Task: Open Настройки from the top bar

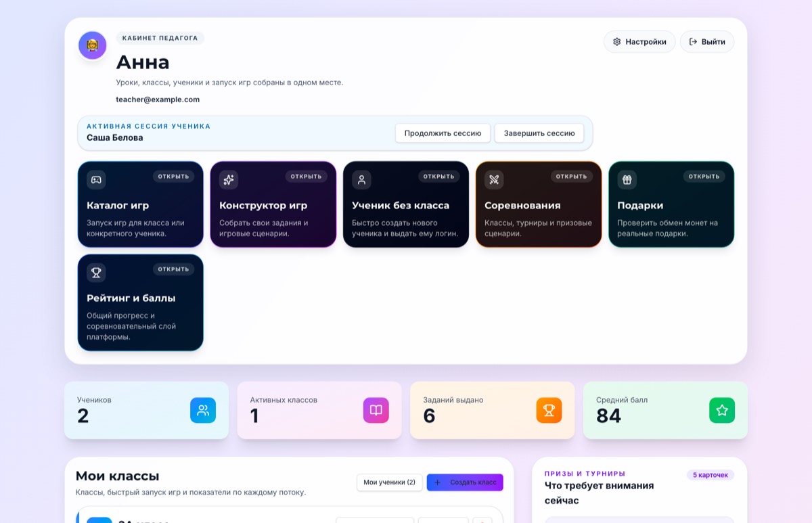Action: click(x=639, y=41)
